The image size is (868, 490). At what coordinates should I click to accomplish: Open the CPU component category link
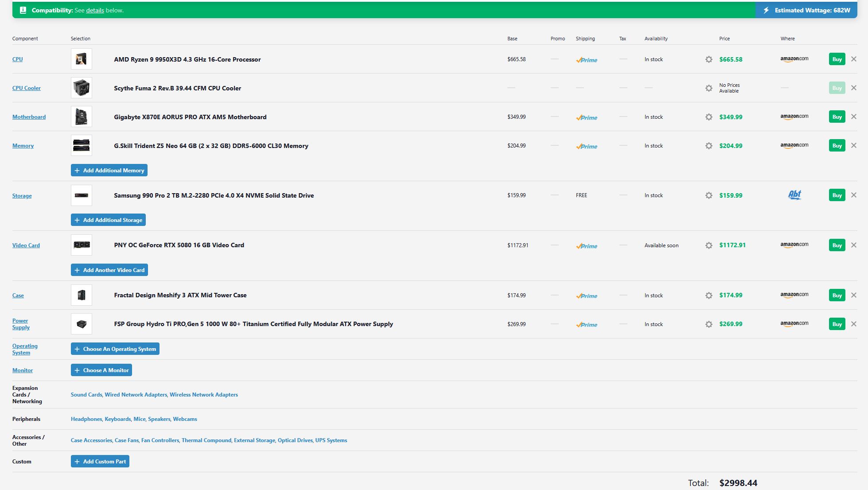pyautogui.click(x=17, y=59)
